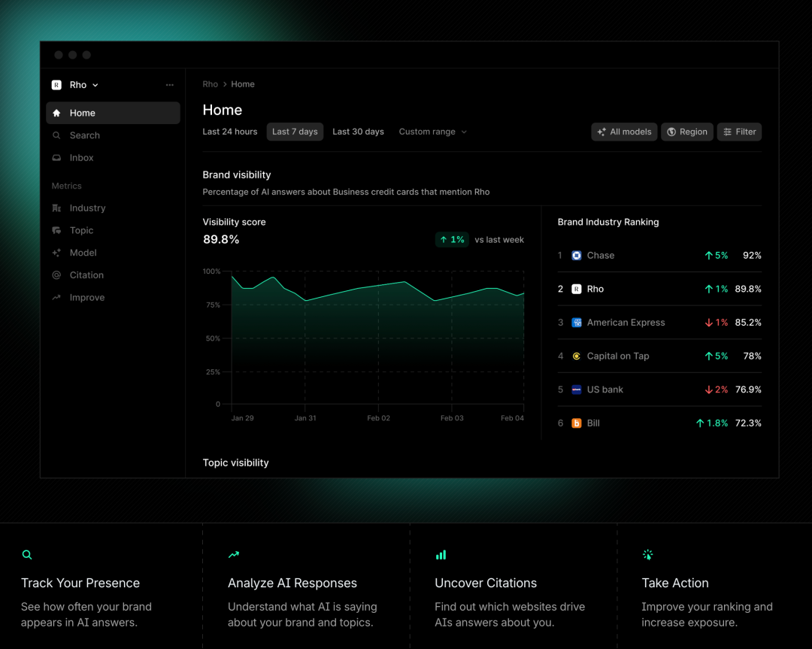Open the Filter button
This screenshot has width=812, height=649.
click(x=739, y=132)
